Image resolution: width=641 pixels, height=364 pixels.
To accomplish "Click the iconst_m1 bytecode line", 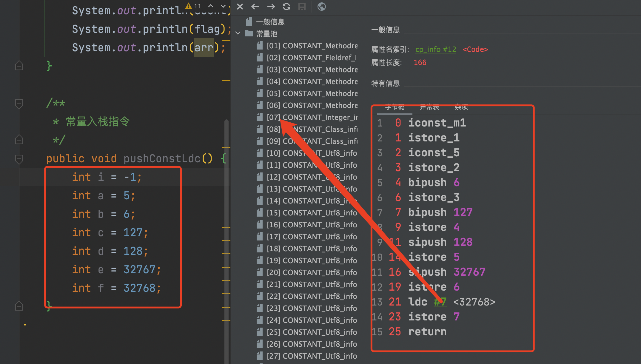I will pos(437,123).
